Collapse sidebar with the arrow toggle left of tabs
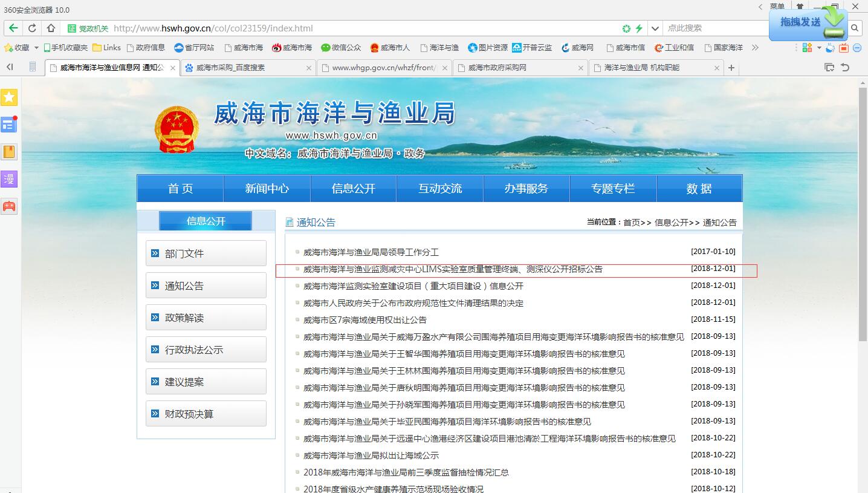 pos(10,67)
